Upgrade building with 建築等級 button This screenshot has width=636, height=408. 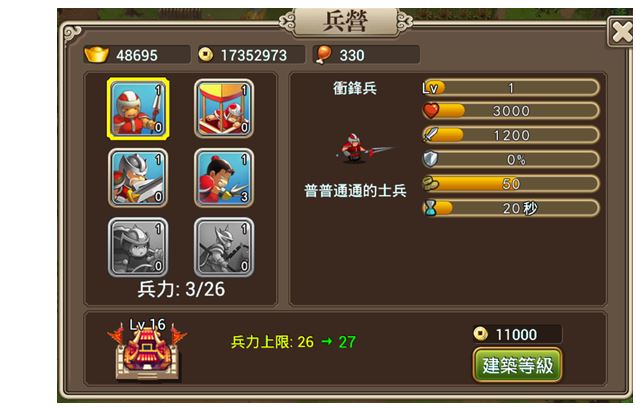pyautogui.click(x=518, y=365)
